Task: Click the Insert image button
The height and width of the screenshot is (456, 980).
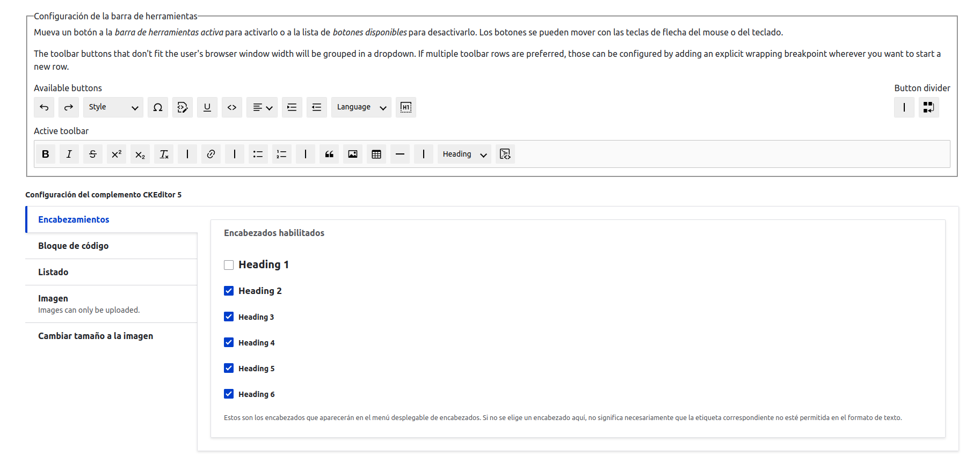Action: click(x=353, y=154)
